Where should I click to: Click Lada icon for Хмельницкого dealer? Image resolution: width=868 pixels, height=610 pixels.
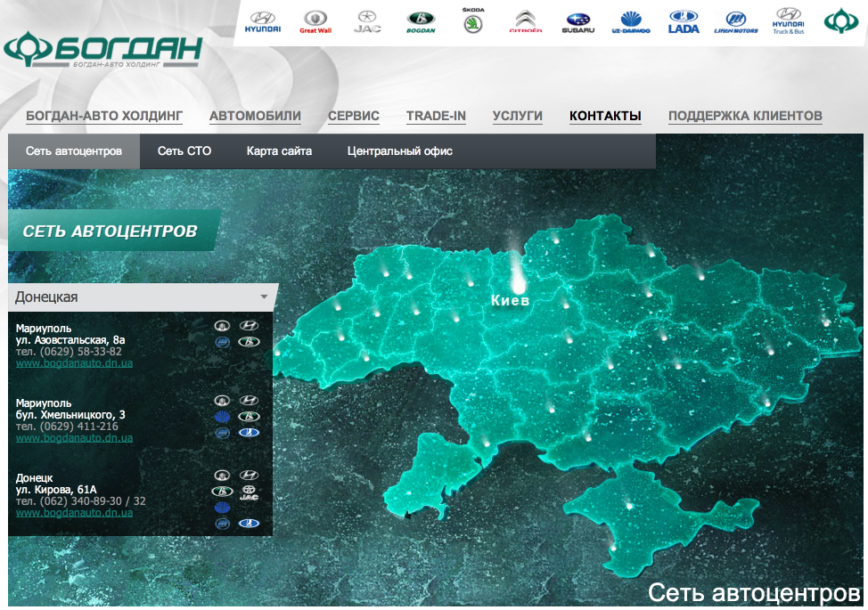(249, 433)
